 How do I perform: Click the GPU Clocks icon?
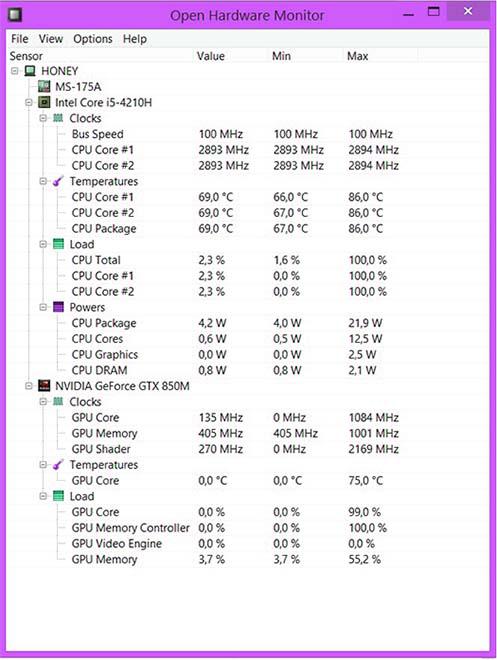click(58, 402)
